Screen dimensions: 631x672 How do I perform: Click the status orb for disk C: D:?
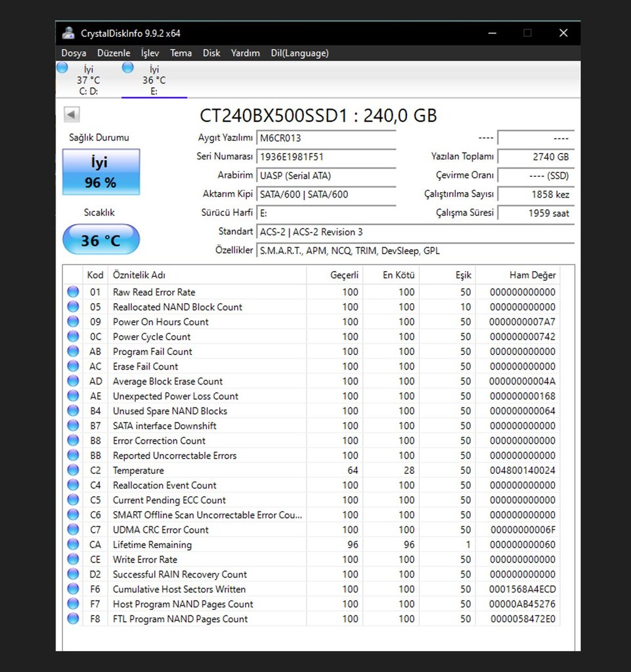pos(62,68)
